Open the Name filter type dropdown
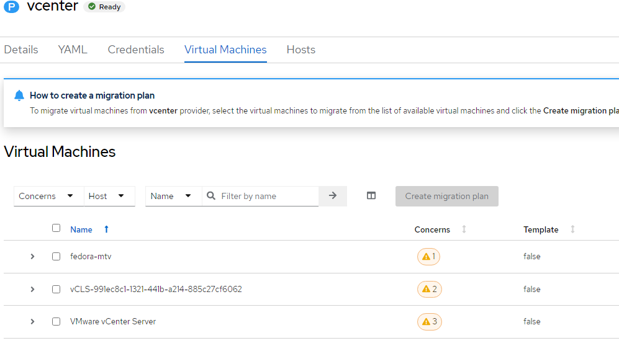This screenshot has width=619, height=364. pyautogui.click(x=173, y=196)
